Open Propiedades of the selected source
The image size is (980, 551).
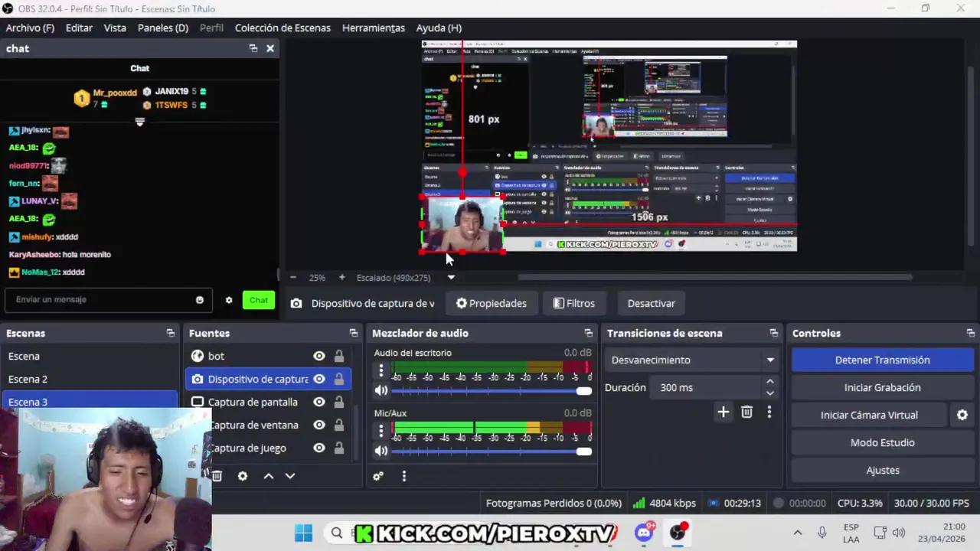[x=492, y=303]
